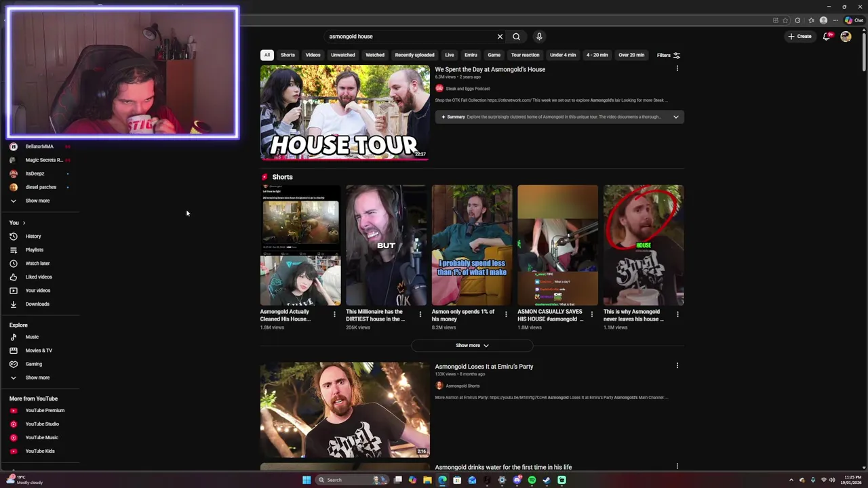Select the Watched filter chip
The width and height of the screenshot is (868, 488).
[x=375, y=55]
